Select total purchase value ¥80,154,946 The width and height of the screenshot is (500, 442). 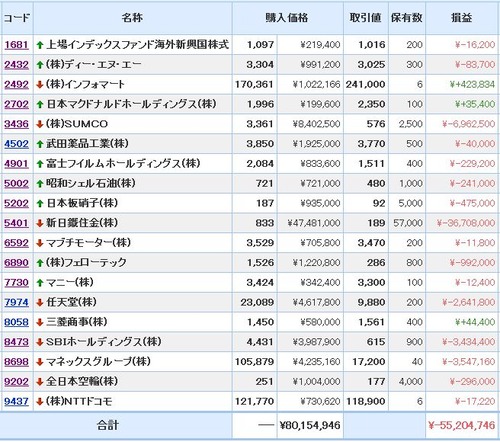310,425
